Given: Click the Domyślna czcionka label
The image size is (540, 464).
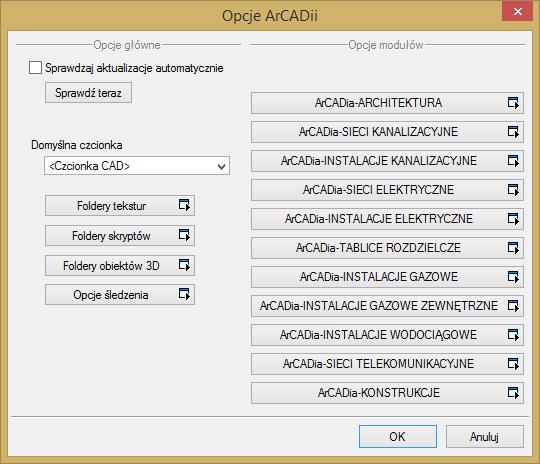Looking at the screenshot, I should 77,145.
